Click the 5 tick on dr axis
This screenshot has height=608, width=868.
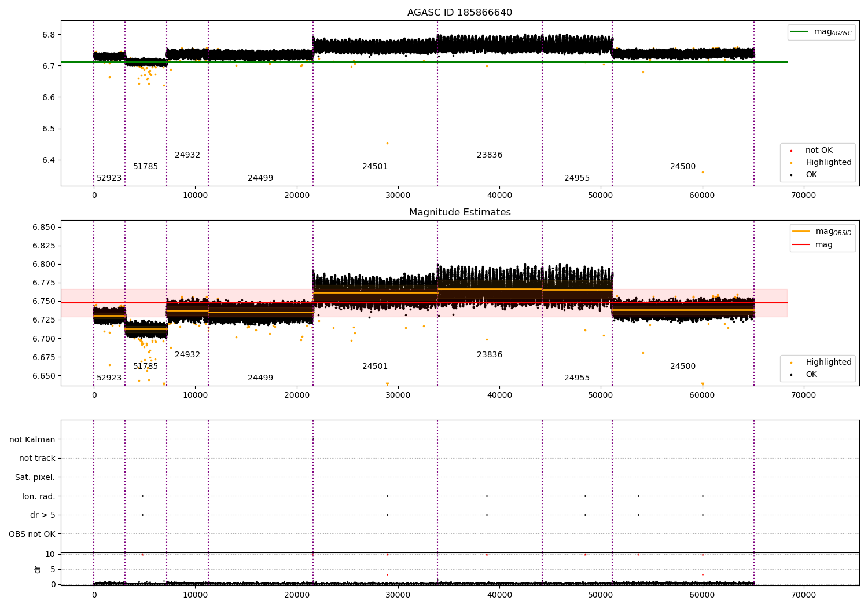point(53,569)
